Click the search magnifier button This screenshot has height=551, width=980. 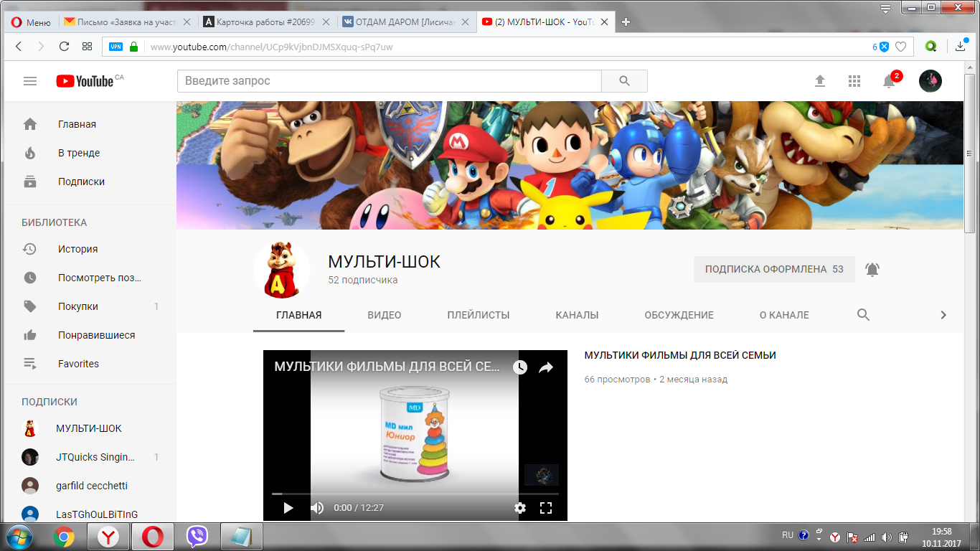624,81
